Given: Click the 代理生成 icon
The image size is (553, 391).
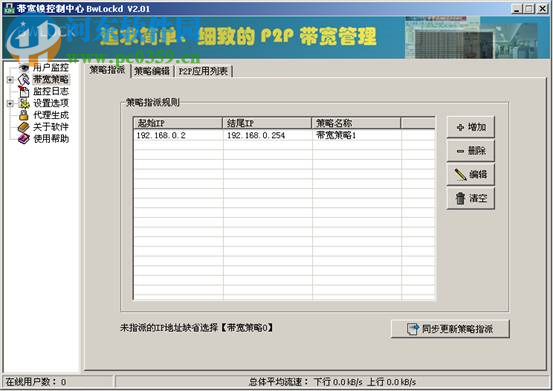Looking at the screenshot, I should 24,115.
